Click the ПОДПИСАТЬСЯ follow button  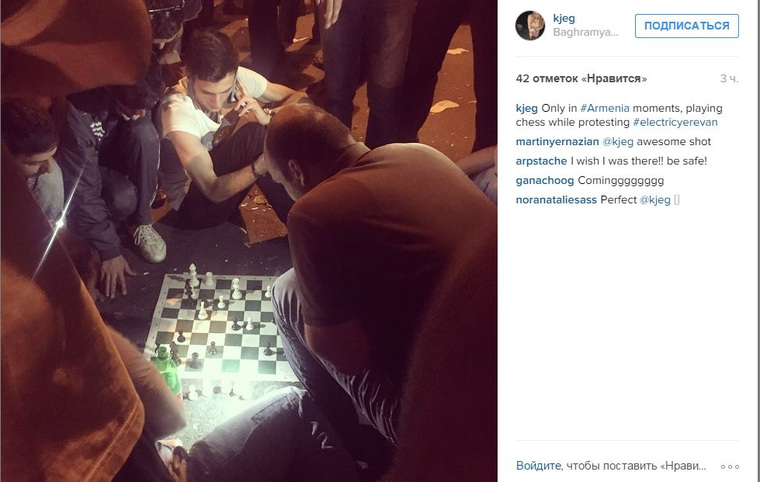pyautogui.click(x=687, y=26)
